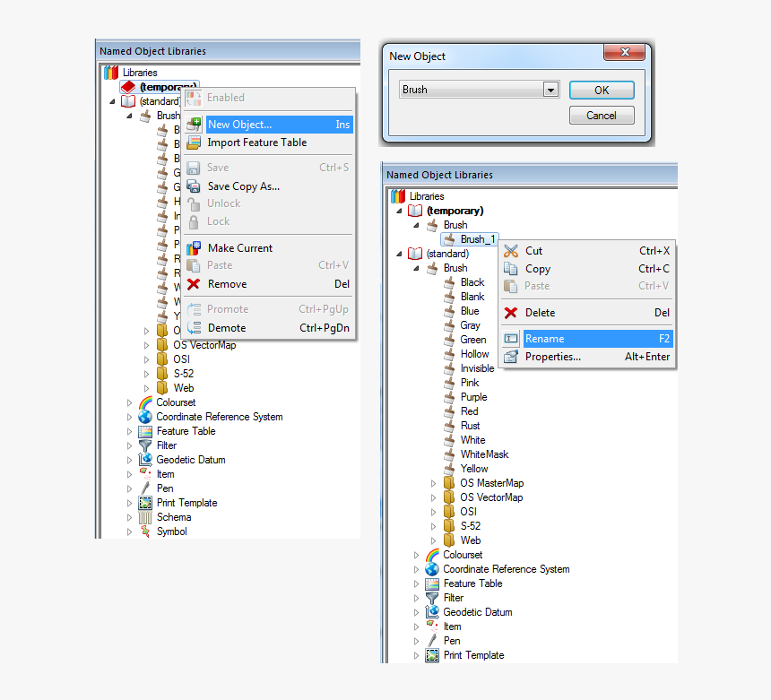Click the Brush_1 brush icon
The height and width of the screenshot is (700, 771).
[x=449, y=239]
